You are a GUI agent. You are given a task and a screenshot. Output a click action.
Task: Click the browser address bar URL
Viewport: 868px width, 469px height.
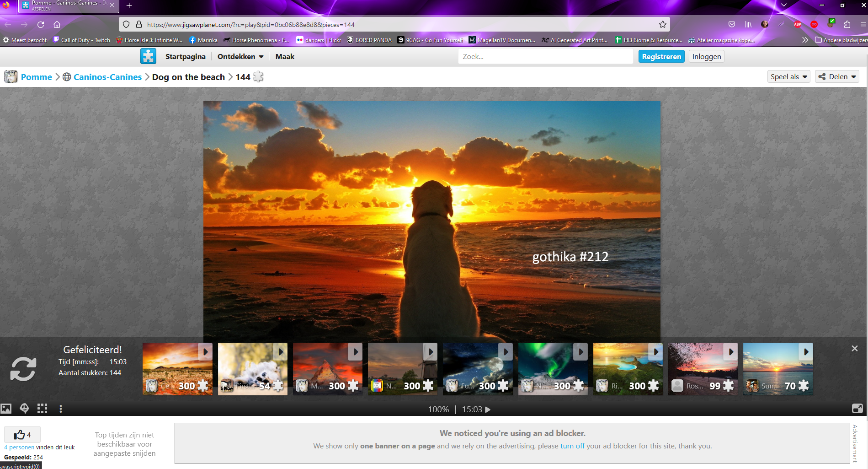[250, 25]
